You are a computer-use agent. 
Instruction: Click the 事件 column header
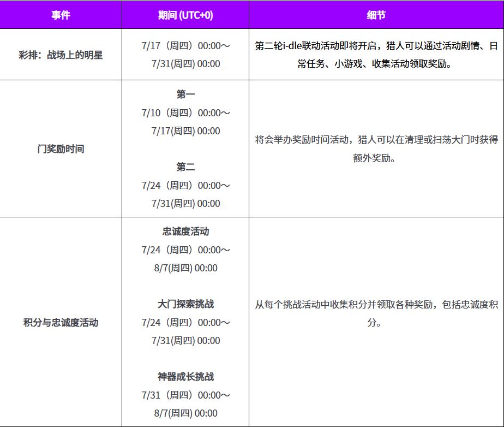tap(61, 15)
